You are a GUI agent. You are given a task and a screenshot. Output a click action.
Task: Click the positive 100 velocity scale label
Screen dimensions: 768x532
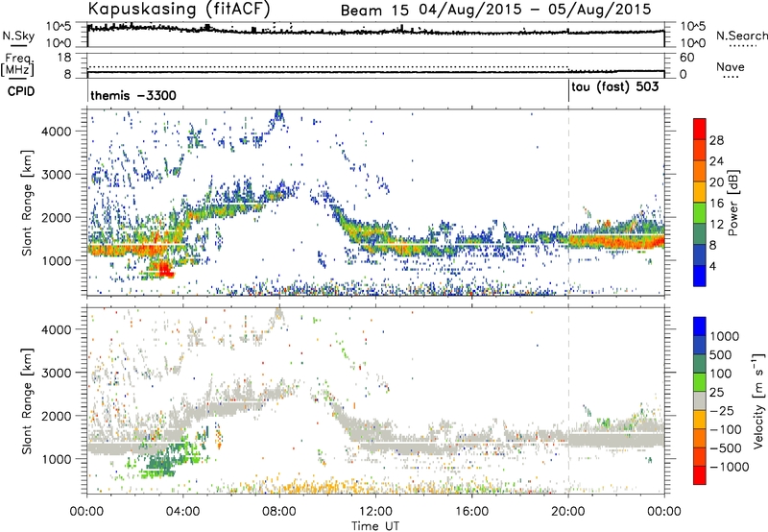[x=721, y=374]
